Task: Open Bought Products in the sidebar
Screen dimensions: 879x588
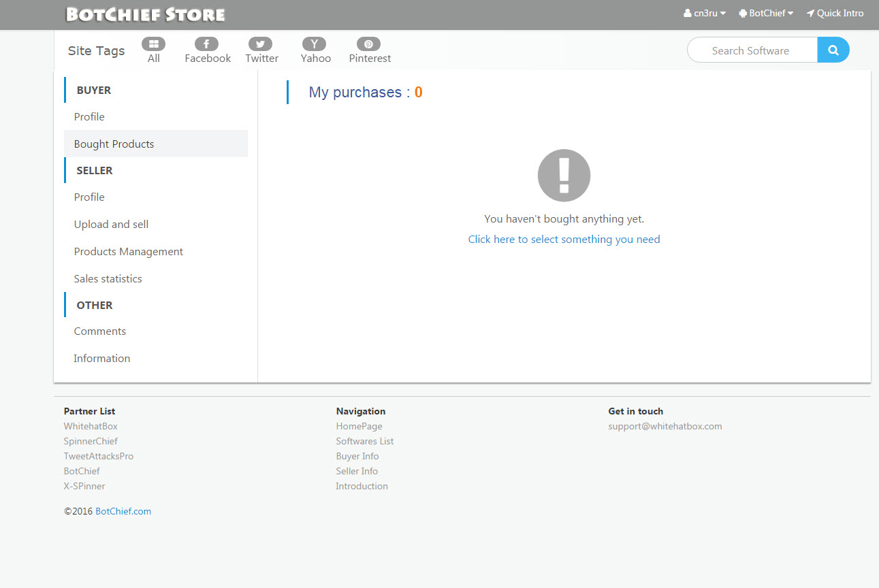Action: [x=114, y=144]
